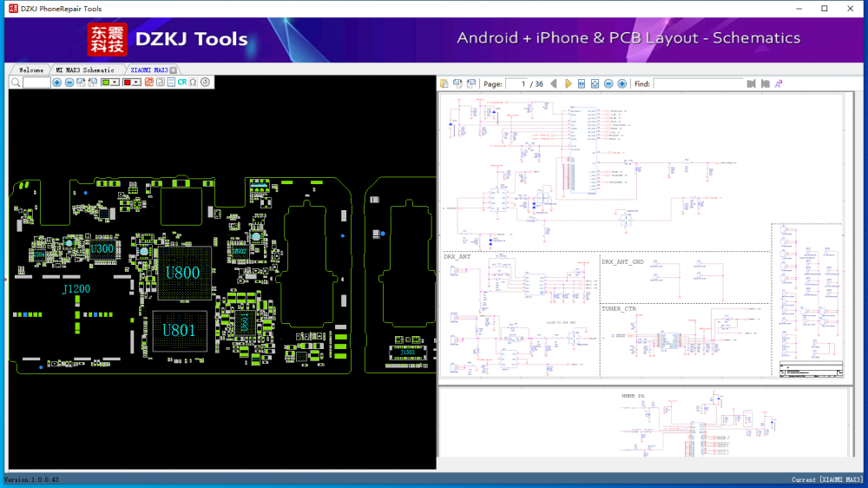Click the PCB search input box

pyautogui.click(x=36, y=82)
